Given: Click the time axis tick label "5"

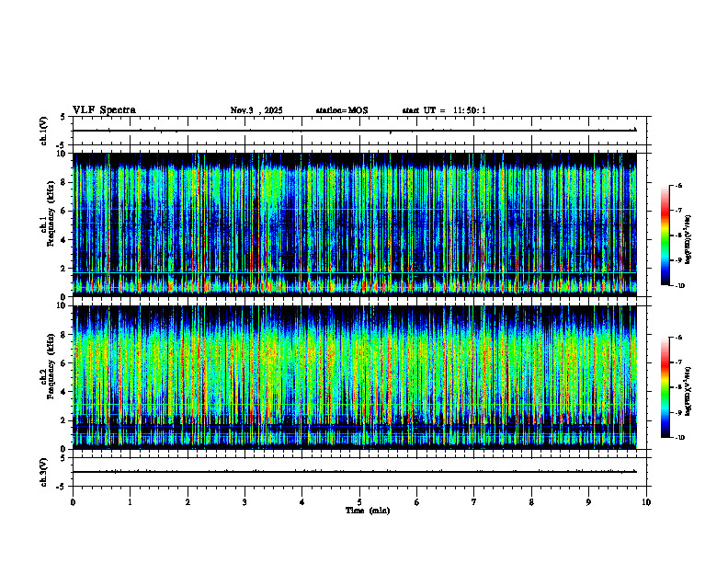Looking at the screenshot, I should click(x=359, y=502).
